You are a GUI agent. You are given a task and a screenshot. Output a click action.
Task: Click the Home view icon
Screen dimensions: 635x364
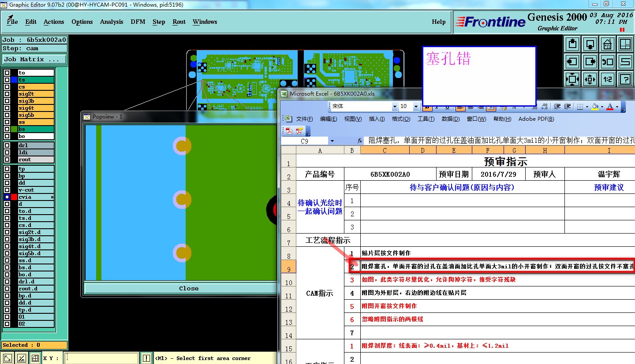pyautogui.click(x=607, y=44)
